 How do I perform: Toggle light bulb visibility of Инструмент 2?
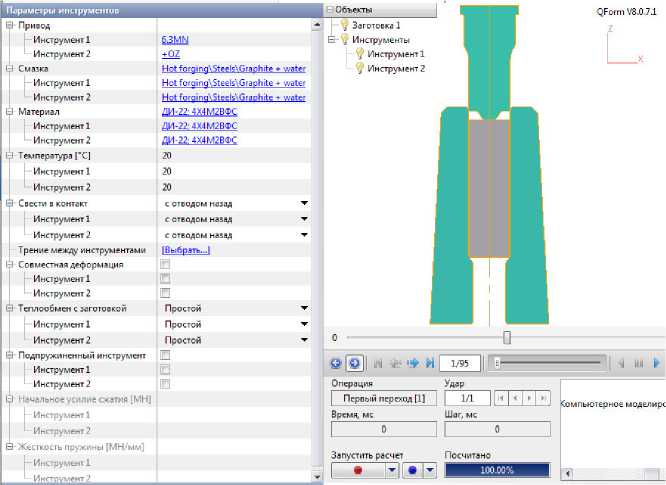pyautogui.click(x=358, y=68)
